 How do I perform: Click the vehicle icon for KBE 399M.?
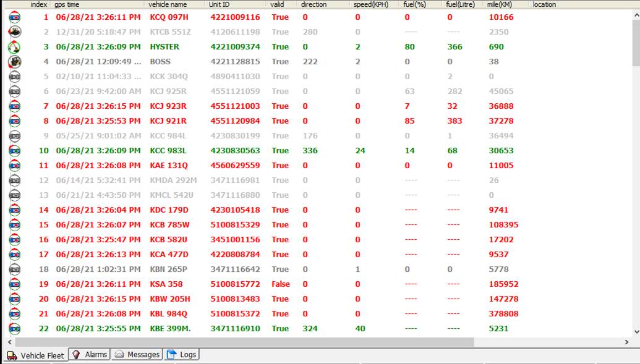(14, 329)
